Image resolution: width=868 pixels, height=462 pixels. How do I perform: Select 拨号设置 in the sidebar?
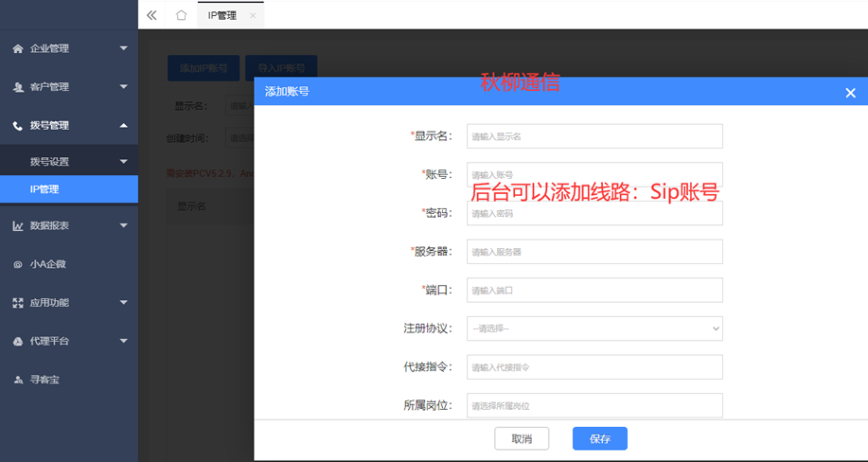click(x=69, y=162)
